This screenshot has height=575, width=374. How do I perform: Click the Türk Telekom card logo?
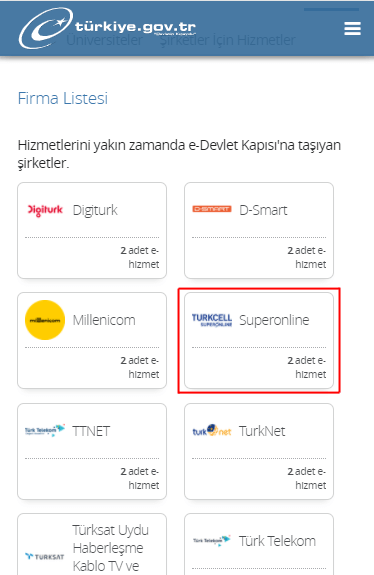point(212,541)
